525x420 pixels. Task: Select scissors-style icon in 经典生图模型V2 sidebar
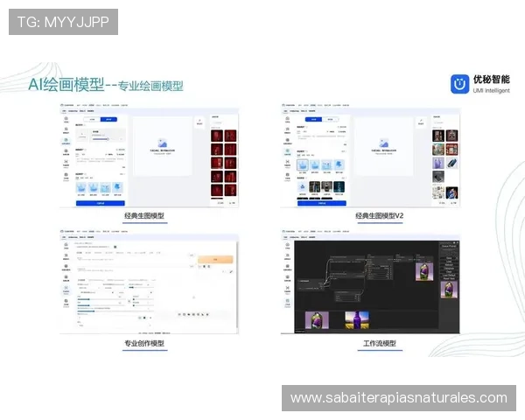[x=287, y=163]
